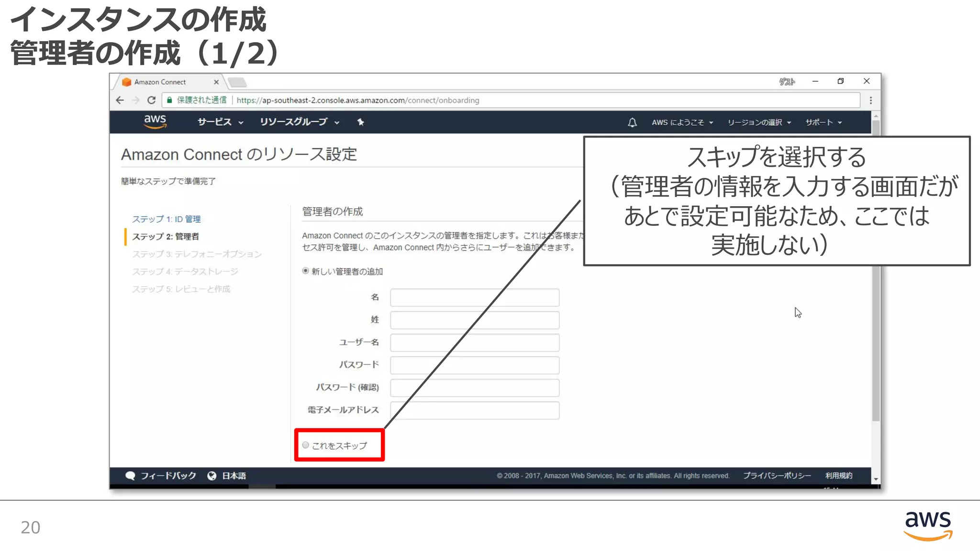Click the browser back arrow
The height and width of the screenshot is (551, 980).
click(x=120, y=100)
